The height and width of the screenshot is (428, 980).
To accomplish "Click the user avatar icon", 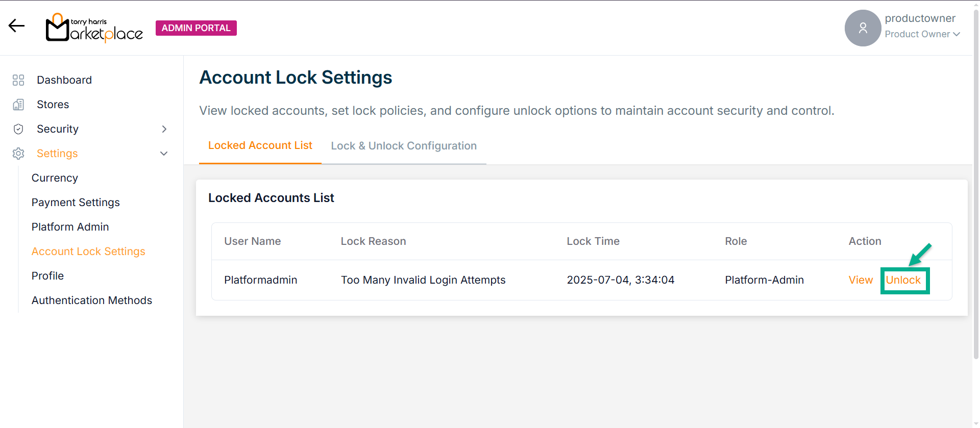I will pos(863,28).
